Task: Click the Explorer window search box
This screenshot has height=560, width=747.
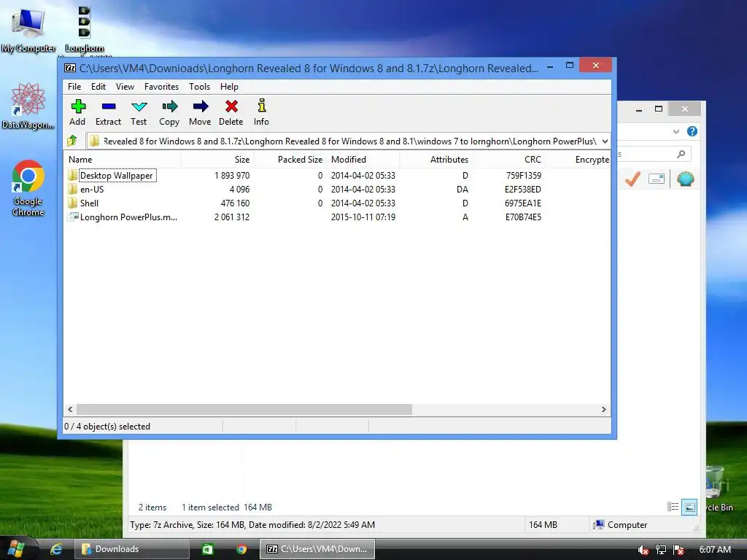Action: pos(653,154)
